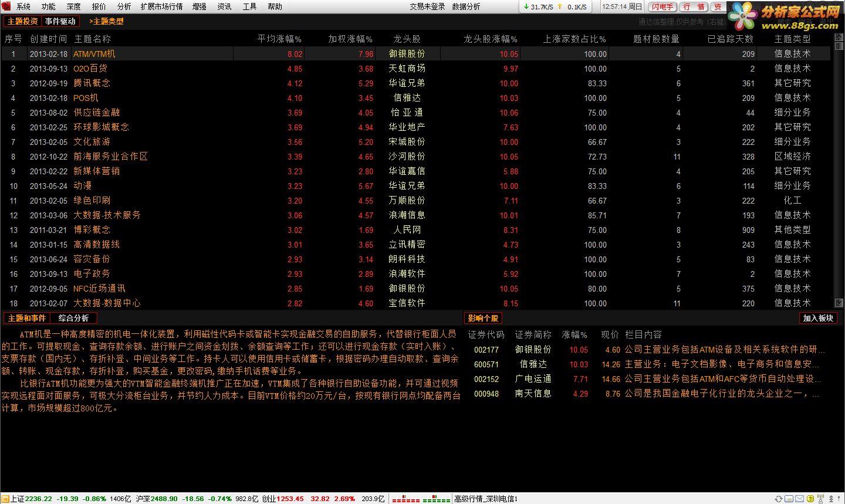The width and height of the screenshot is (845, 504).
Task: Select the POS机 theme row
Action: [417, 98]
